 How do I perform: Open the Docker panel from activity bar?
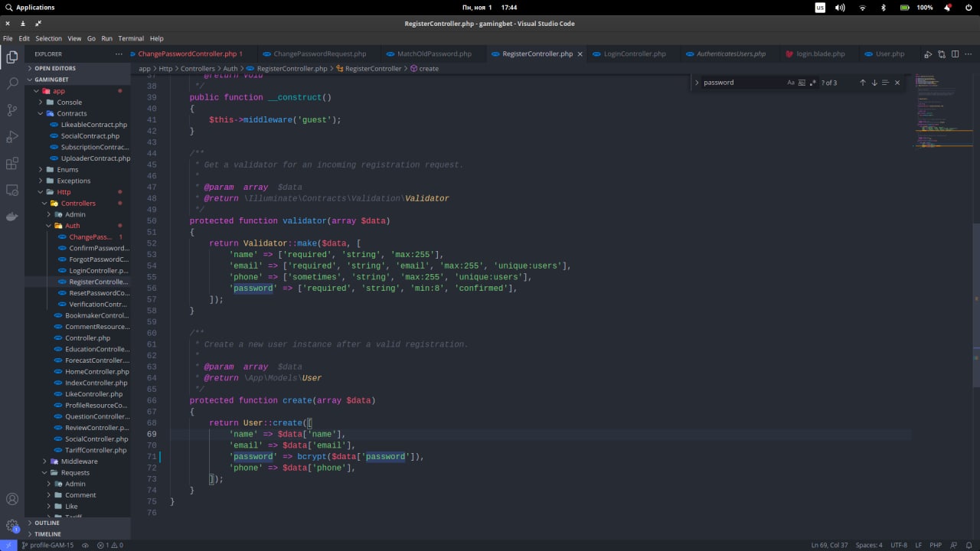coord(12,217)
